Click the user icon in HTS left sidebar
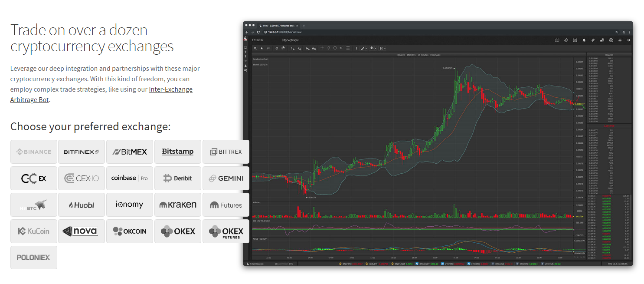644x284 pixels. (245, 66)
